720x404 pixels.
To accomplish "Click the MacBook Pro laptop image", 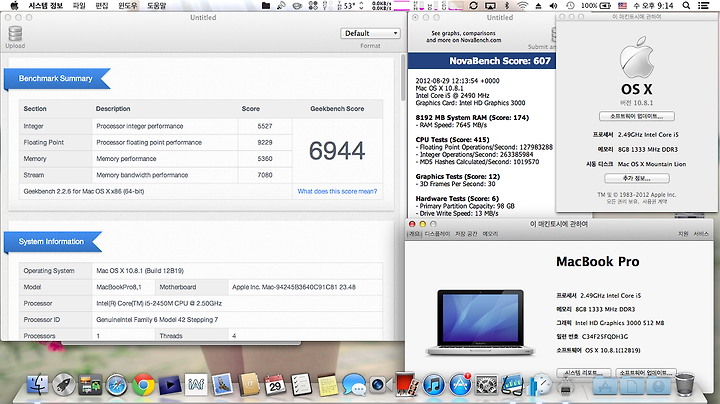I will click(x=480, y=322).
